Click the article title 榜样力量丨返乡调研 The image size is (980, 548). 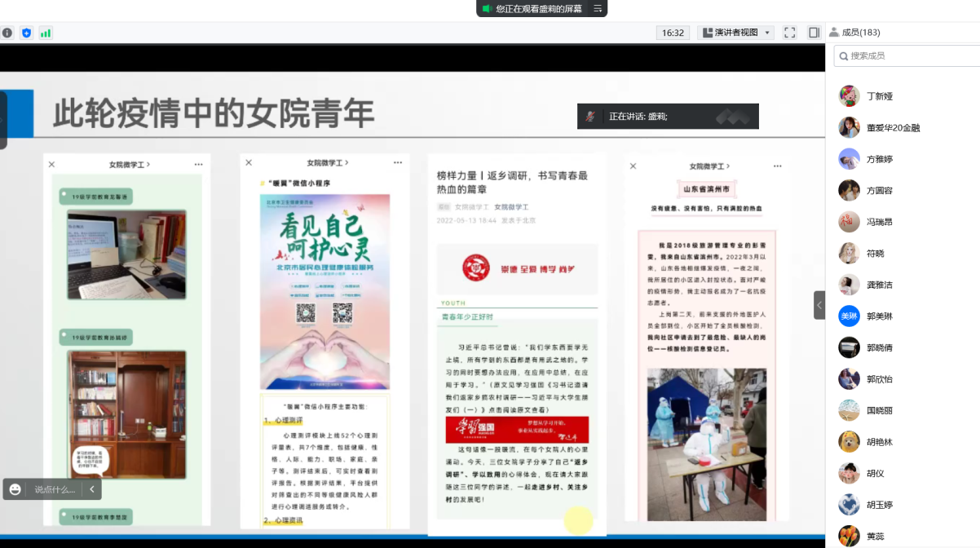point(513,182)
